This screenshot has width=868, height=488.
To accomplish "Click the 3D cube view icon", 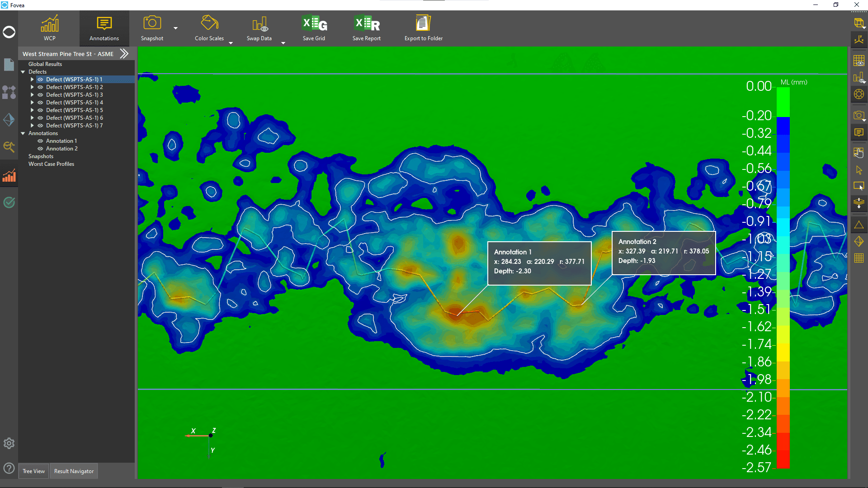I will 859,23.
